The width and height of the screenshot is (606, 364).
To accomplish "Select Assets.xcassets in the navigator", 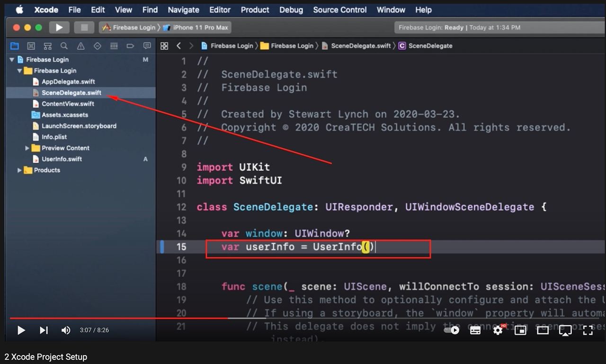I will coord(64,115).
